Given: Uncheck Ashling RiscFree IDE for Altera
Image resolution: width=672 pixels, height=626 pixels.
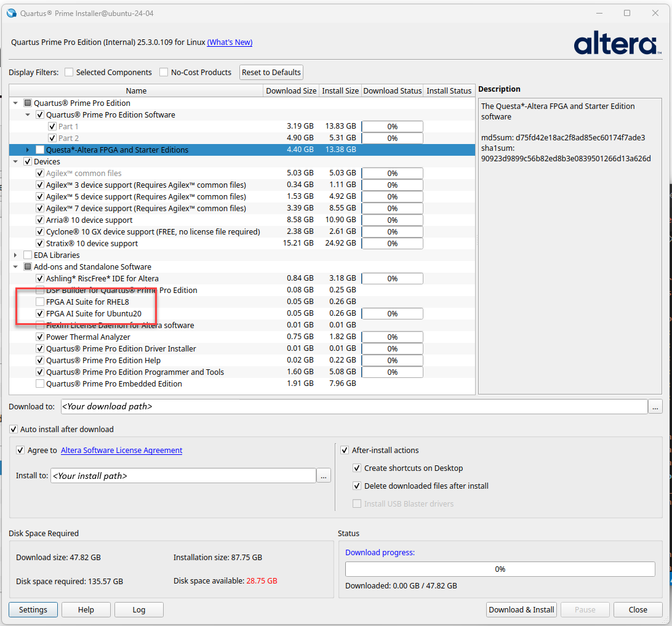Looking at the screenshot, I should point(40,279).
